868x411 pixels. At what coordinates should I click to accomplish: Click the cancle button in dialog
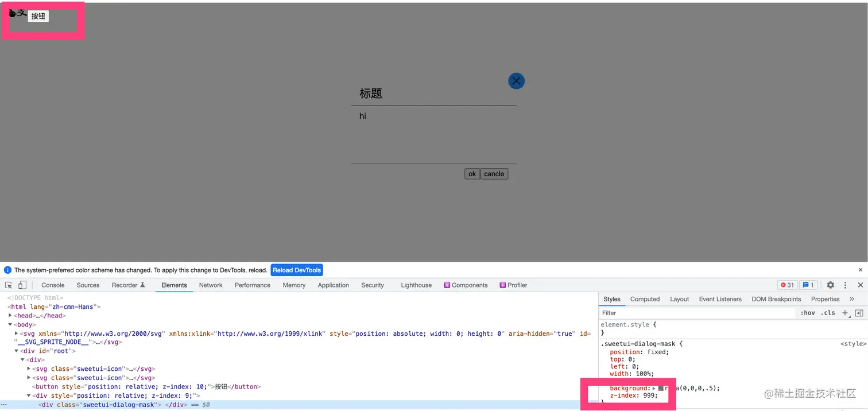(x=494, y=174)
